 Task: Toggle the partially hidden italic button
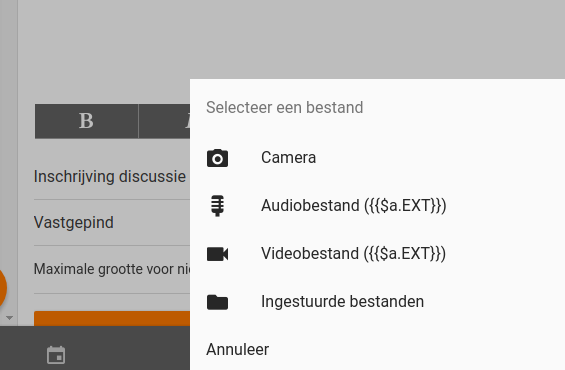164,121
